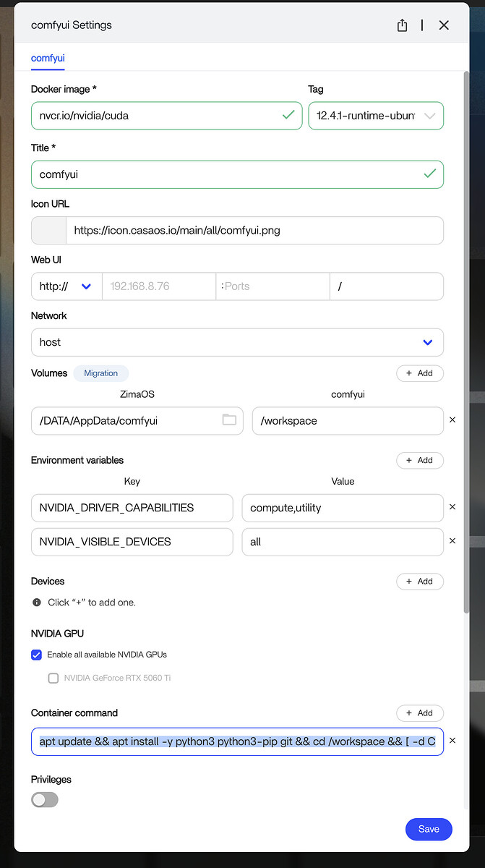Viewport: 485px width, 868px height.
Task: Edit the Title field comfyui
Action: pos(237,174)
